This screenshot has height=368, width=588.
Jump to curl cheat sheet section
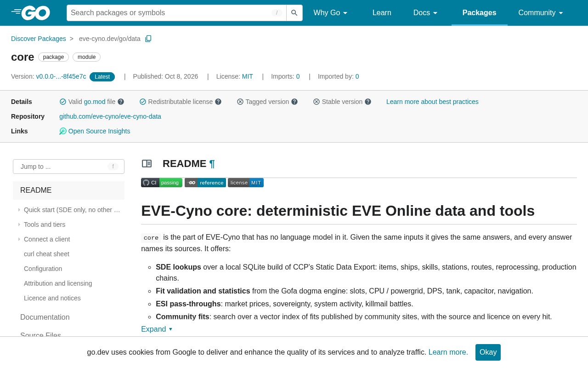(46, 254)
